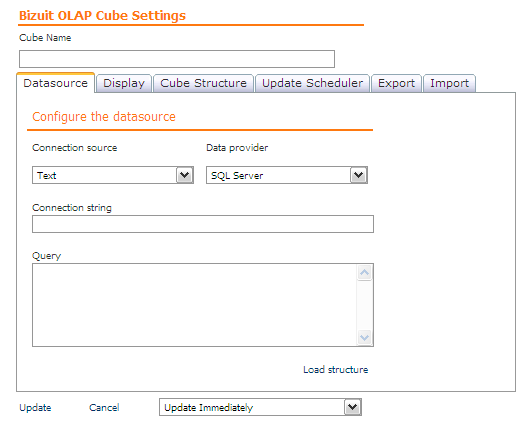Go to the Cube Structure tab
Viewport: 528px width, 423px height.
pos(203,83)
